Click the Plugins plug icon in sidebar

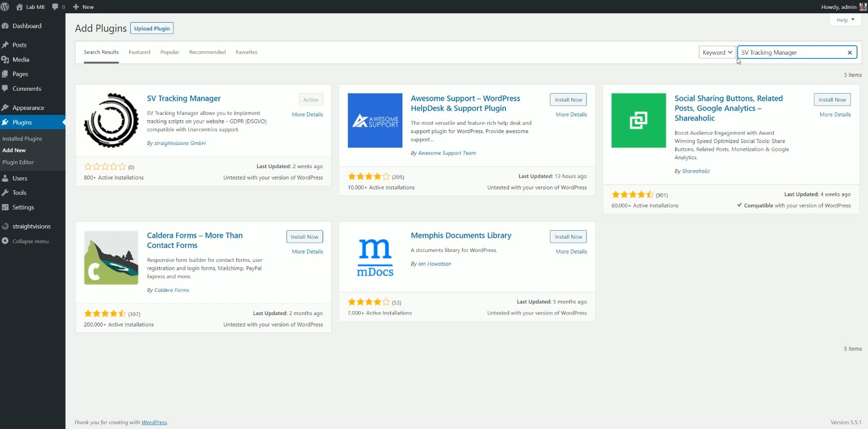click(5, 122)
